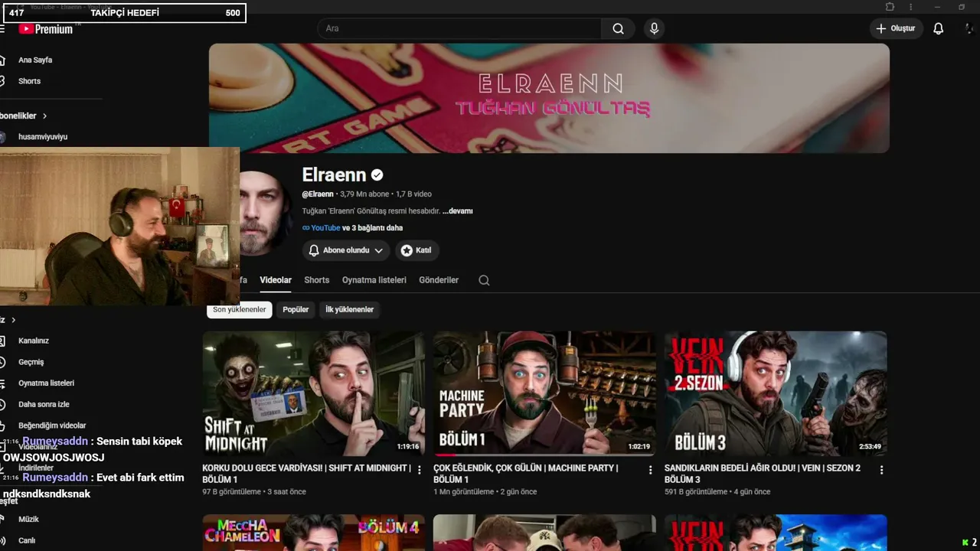Select the Popüler filter chip
Screen dimensions: 980x551
pos(296,310)
